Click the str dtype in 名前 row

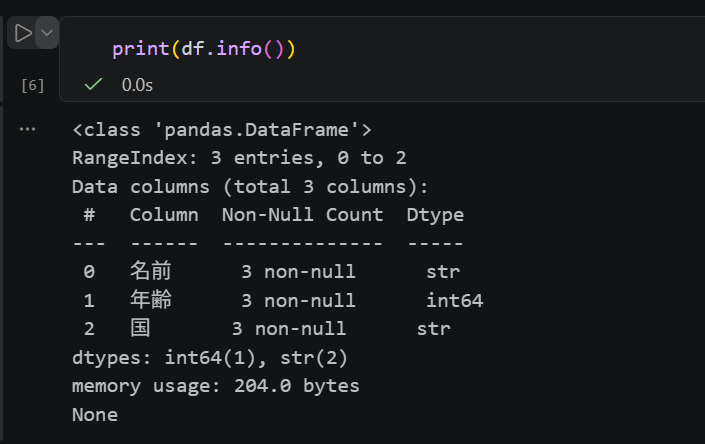[443, 272]
